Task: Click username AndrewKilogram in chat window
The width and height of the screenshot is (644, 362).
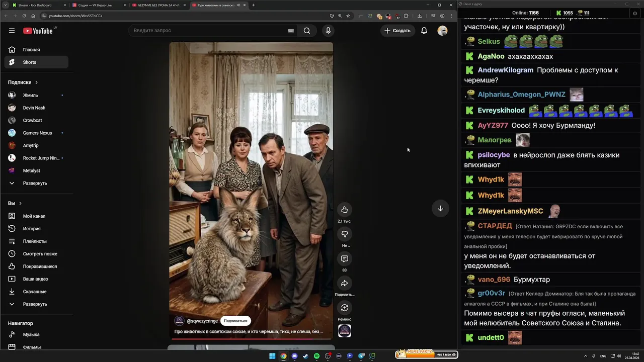Action: click(505, 70)
